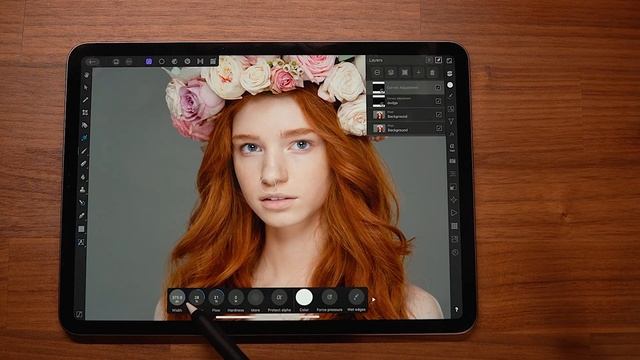Viewport: 640px width, 360px height.
Task: Select the highlighted purple Photo persona icon
Action: (x=149, y=61)
